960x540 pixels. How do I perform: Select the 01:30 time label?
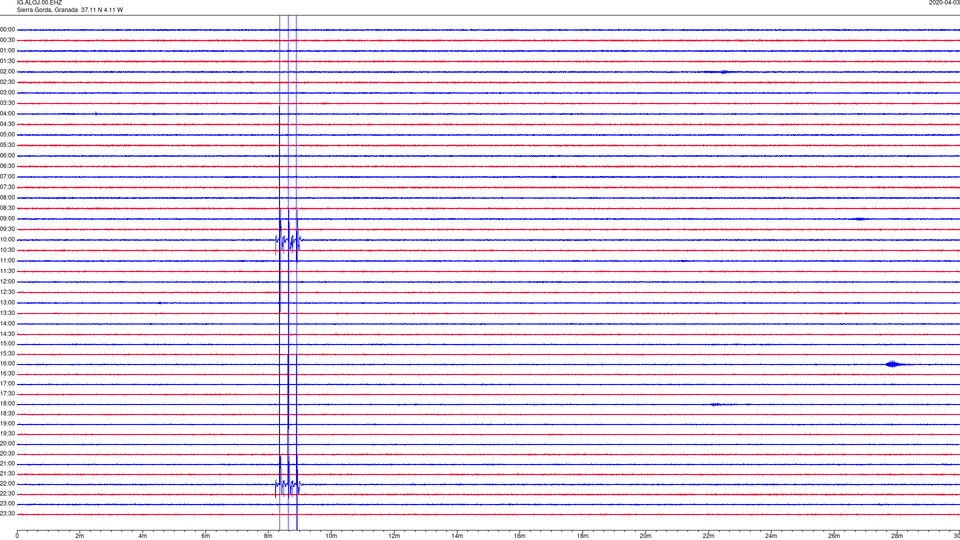click(7, 61)
